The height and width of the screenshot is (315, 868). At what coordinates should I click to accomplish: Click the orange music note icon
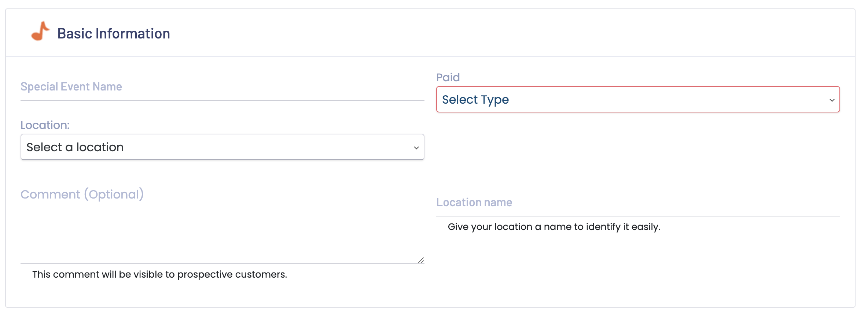(40, 31)
